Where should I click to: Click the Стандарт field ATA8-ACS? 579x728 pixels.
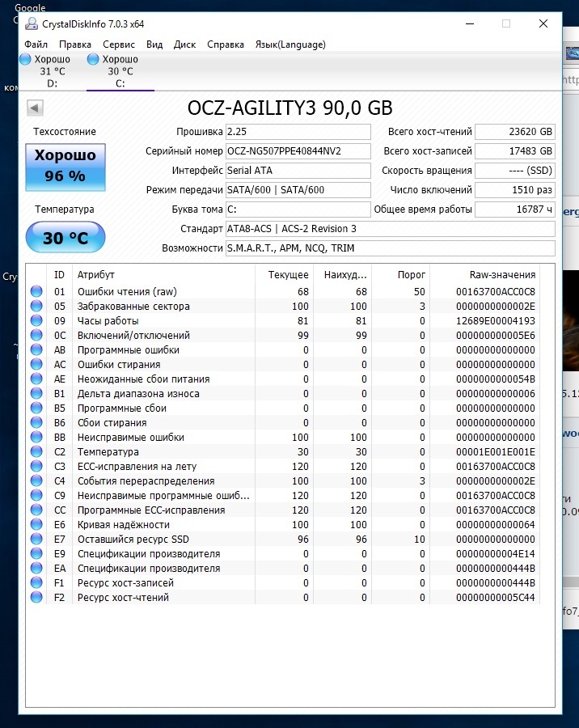tap(390, 229)
